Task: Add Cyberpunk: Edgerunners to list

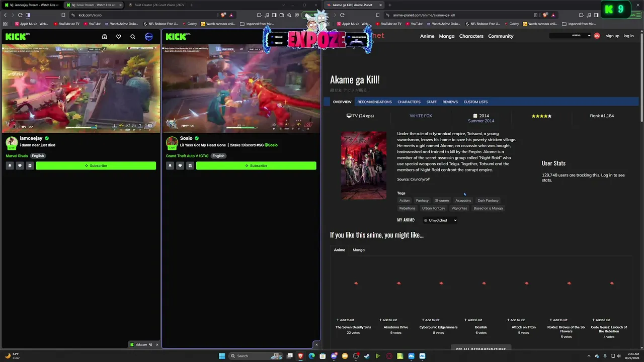Action: pos(431,320)
